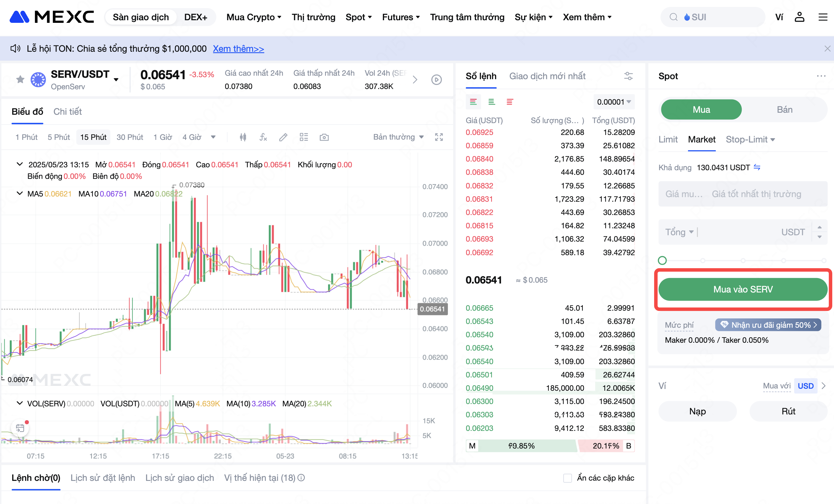This screenshot has height=504, width=834.
Task: Increase the total amount with up arrow
Action: pos(820,227)
